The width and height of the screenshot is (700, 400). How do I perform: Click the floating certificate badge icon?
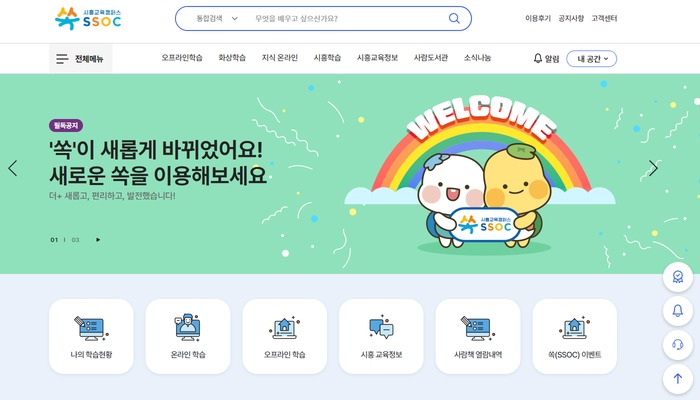pyautogui.click(x=678, y=277)
